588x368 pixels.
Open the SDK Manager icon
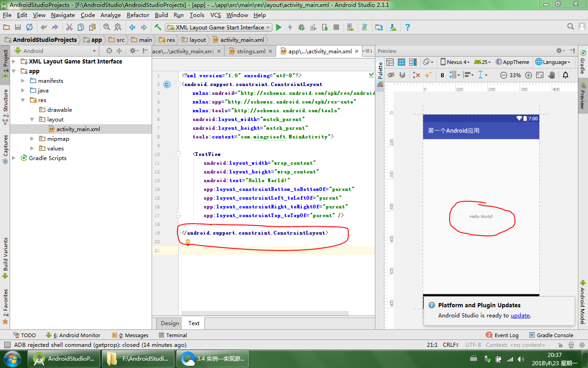(x=393, y=28)
